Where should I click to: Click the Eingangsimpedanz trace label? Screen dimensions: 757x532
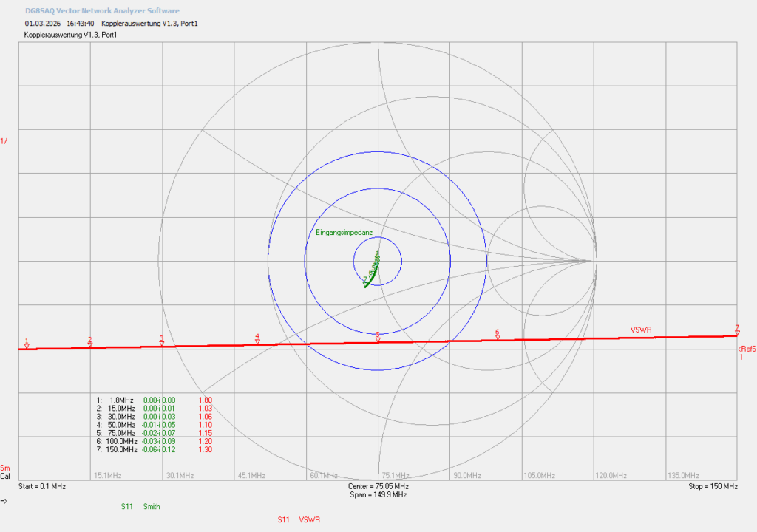[x=344, y=233]
